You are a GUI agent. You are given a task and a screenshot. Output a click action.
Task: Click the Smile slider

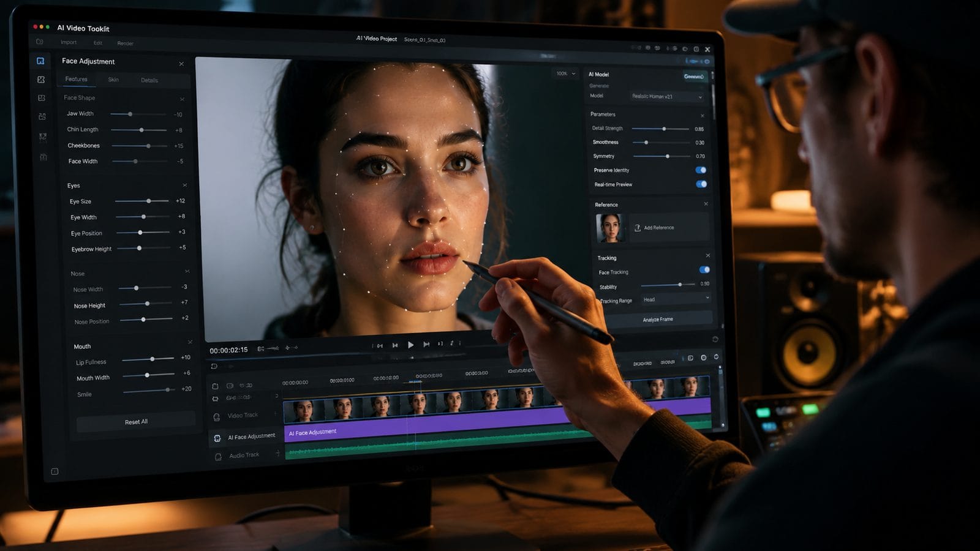tap(149, 390)
